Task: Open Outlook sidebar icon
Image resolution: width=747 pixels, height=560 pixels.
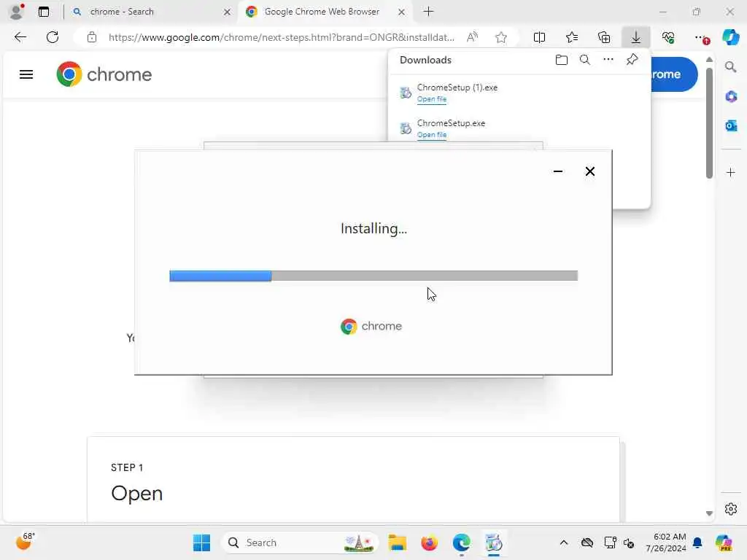Action: coord(731,125)
